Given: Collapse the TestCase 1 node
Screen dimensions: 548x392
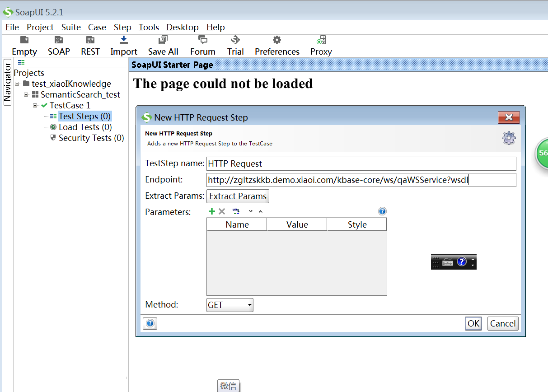Looking at the screenshot, I should pos(35,105).
